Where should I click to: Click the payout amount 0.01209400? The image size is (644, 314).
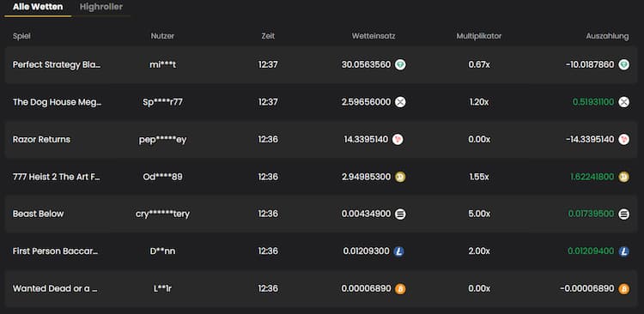[x=592, y=251]
